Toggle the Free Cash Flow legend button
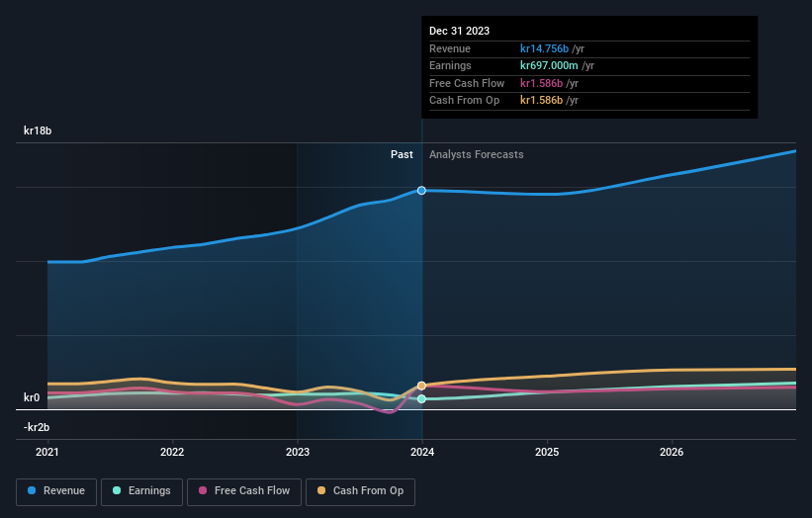This screenshot has height=518, width=812. click(x=244, y=491)
